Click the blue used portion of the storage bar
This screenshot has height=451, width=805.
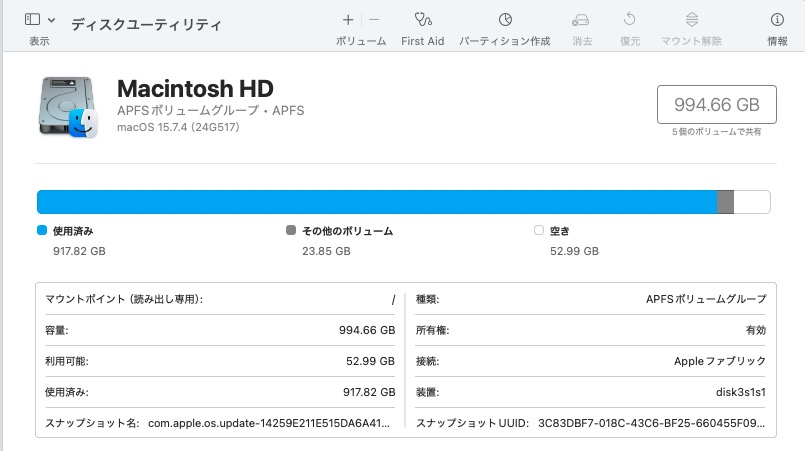pos(377,202)
